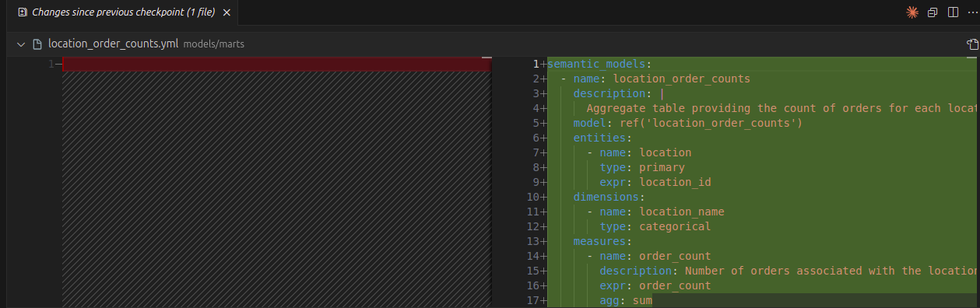Click line number 10 in the modified pane gutter
This screenshot has width=980, height=308.
click(x=532, y=197)
